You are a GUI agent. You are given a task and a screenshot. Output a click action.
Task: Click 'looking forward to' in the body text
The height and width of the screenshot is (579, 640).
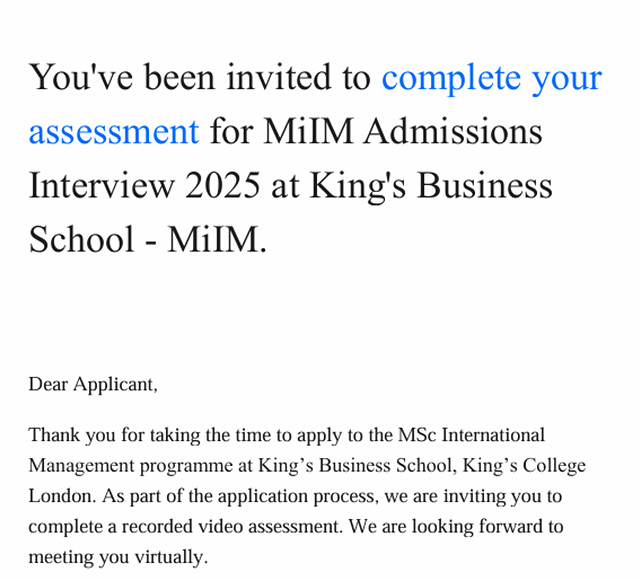[x=487, y=527]
